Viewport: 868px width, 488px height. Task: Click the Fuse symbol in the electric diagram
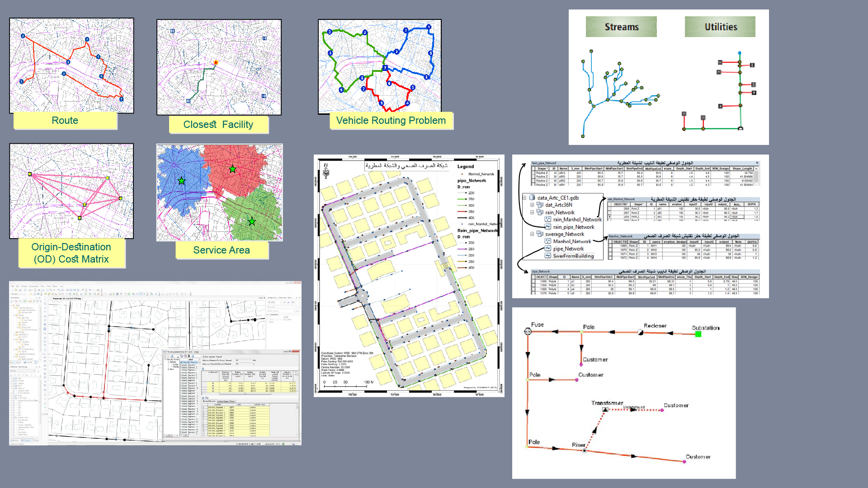pos(528,331)
